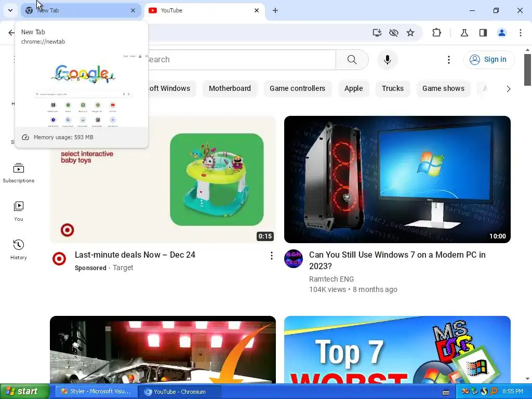Image resolution: width=532 pixels, height=399 pixels.
Task: Show more chips with right arrow
Action: pos(508,89)
